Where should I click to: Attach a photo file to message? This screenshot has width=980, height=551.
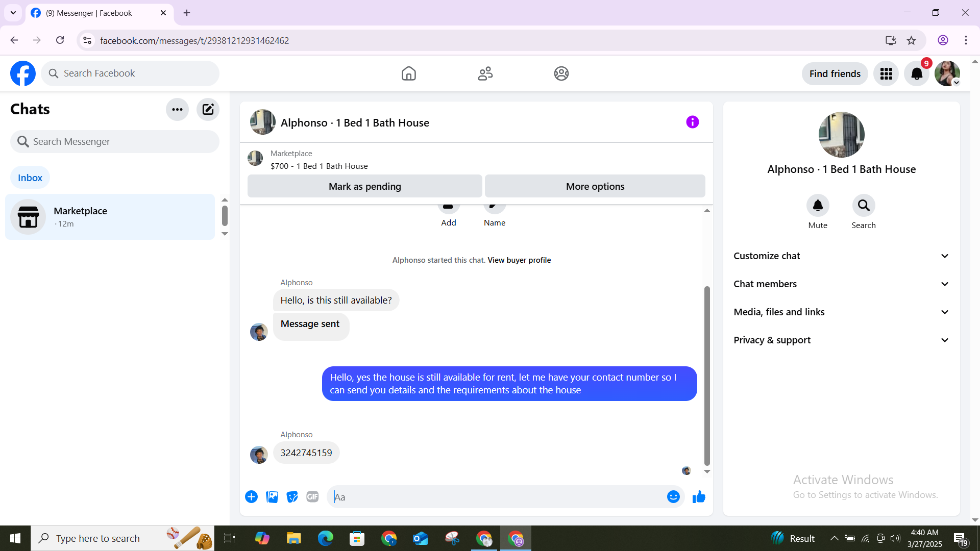pyautogui.click(x=272, y=497)
